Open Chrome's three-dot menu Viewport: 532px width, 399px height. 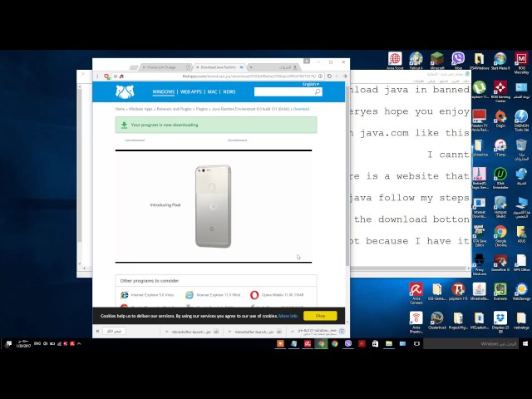click(x=97, y=76)
